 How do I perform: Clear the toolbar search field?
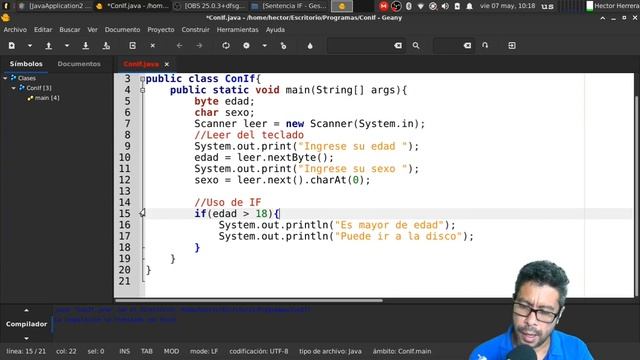point(398,46)
